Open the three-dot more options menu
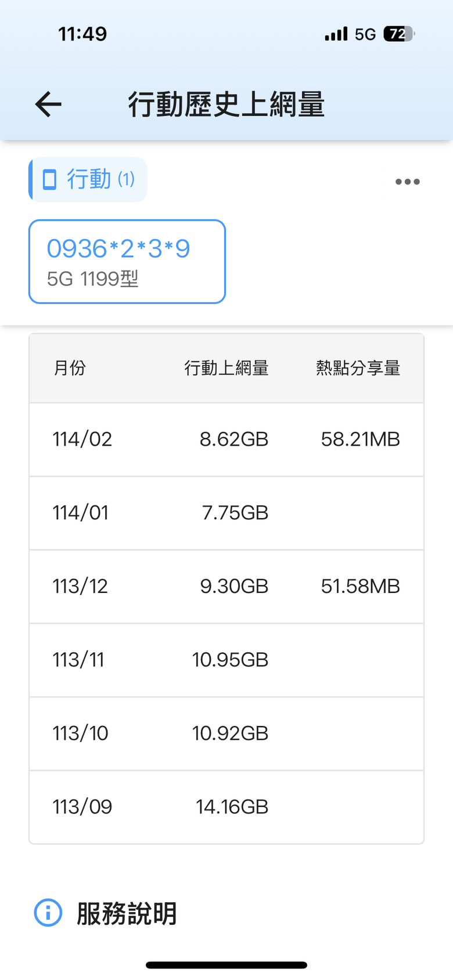 [x=407, y=182]
